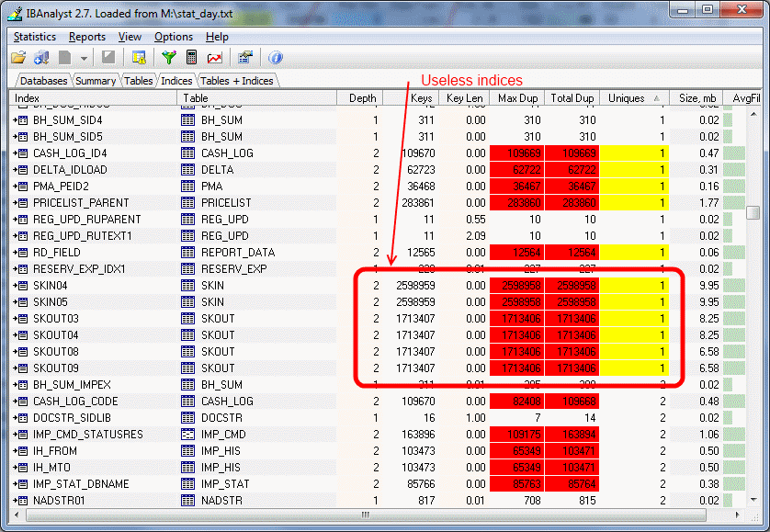Click the horizontal scrollbar thumb
This screenshot has height=532, width=770.
[366, 515]
